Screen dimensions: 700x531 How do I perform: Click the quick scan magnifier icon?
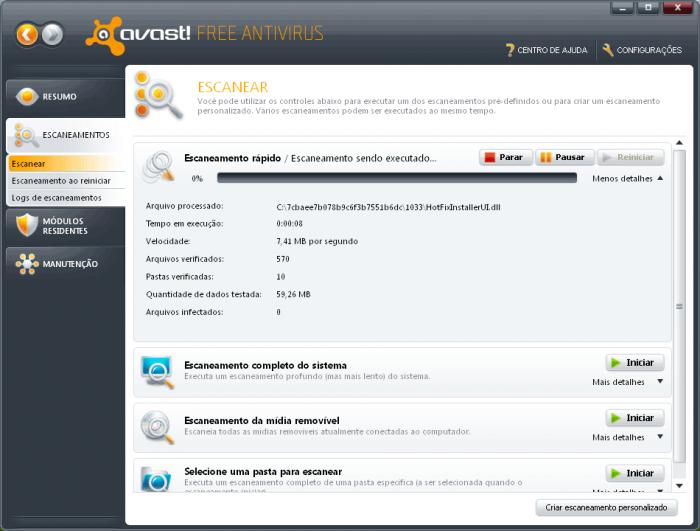point(158,166)
